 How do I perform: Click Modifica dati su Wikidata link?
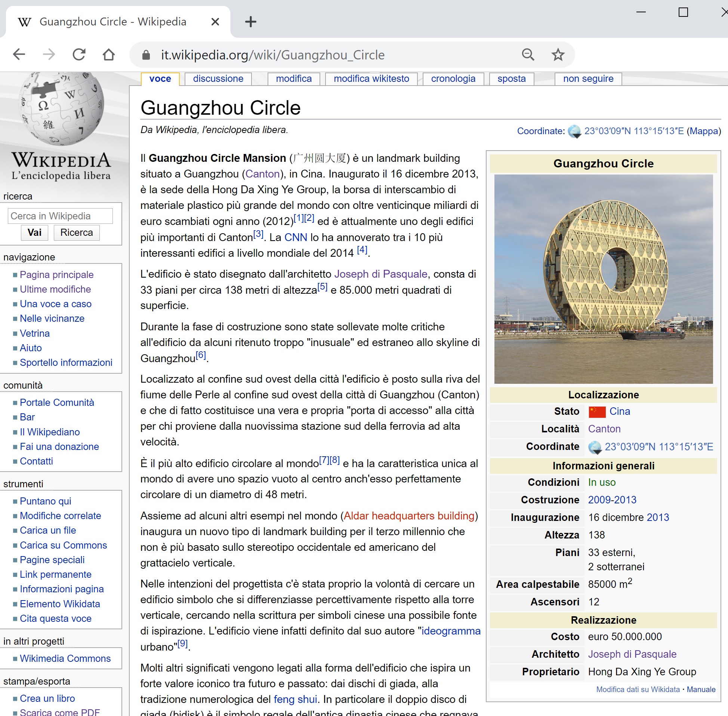point(638,690)
